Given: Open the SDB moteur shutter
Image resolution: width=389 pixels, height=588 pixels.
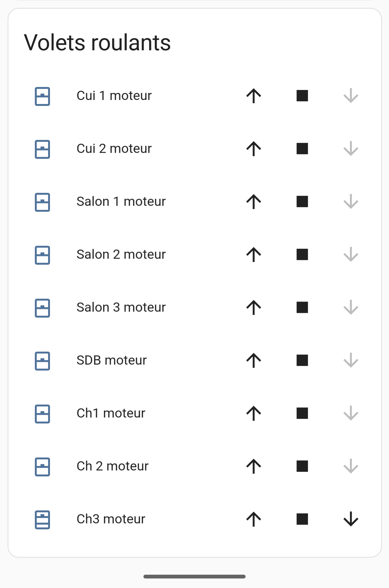Looking at the screenshot, I should (x=254, y=360).
